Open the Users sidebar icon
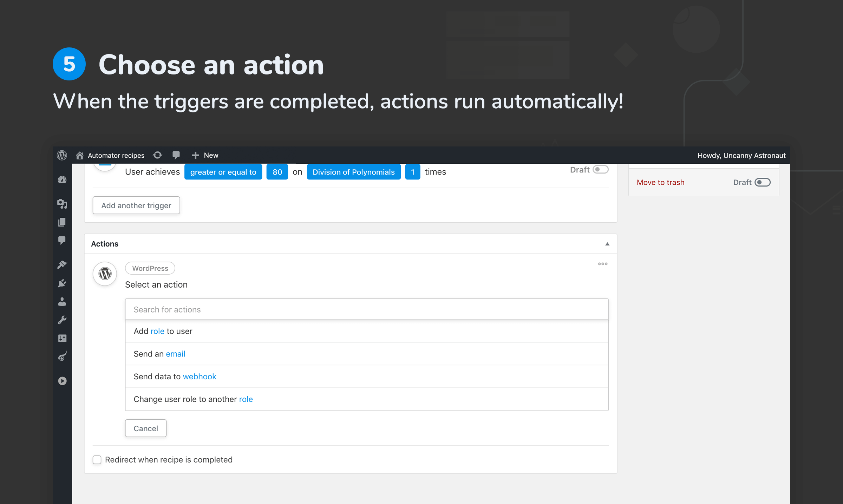The height and width of the screenshot is (504, 843). pyautogui.click(x=62, y=302)
